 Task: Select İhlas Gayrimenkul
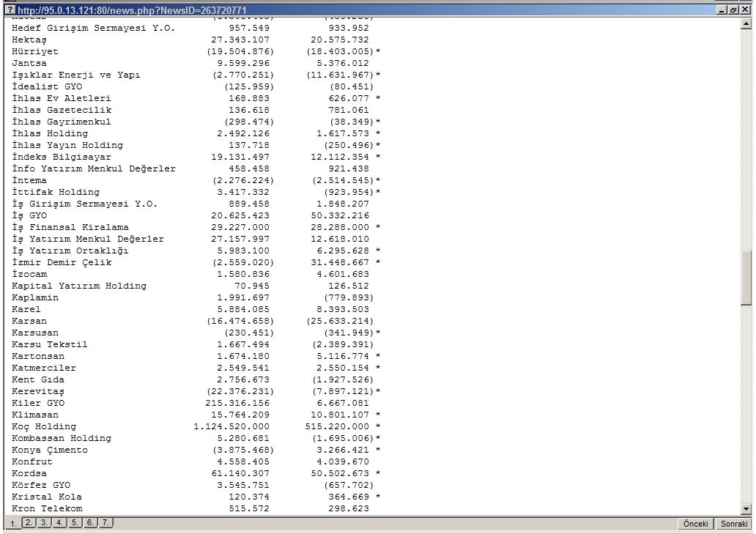click(62, 122)
